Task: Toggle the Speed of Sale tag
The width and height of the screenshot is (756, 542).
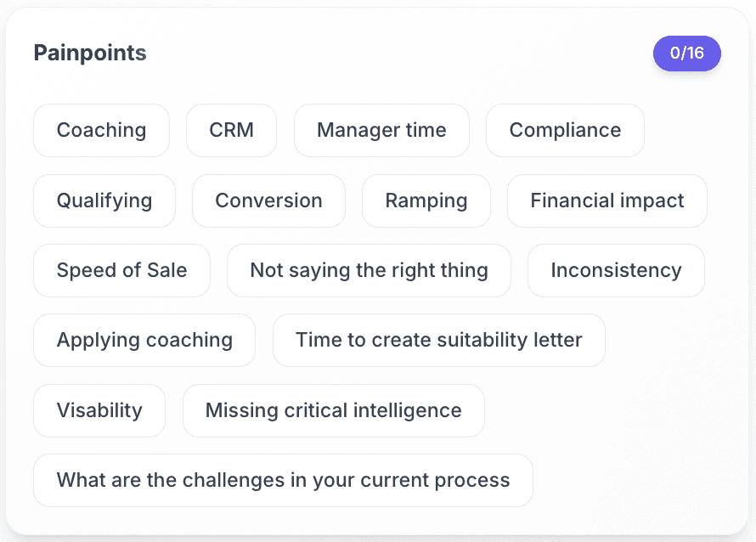Action: point(121,270)
